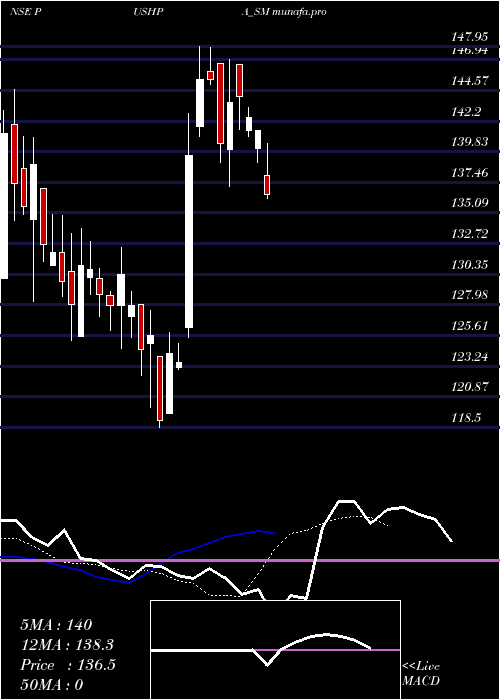The image size is (500, 700).
Task: Click the 130.35 price axis label
Action: click(469, 265)
